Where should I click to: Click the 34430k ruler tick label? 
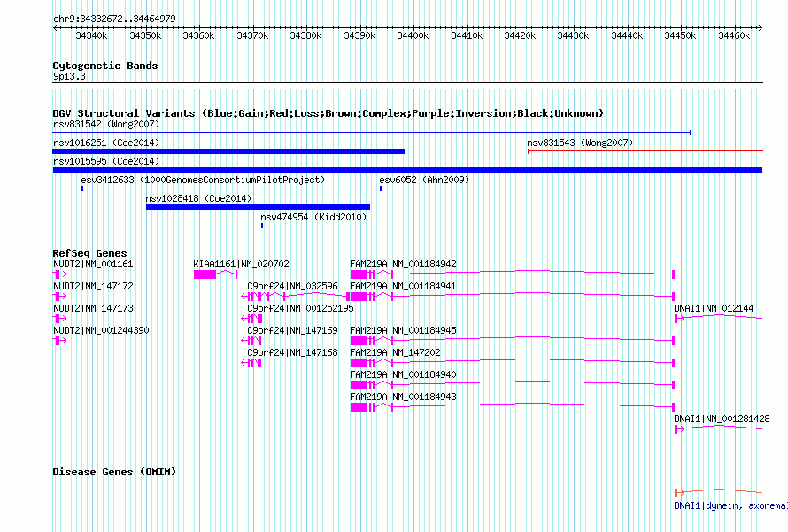[573, 35]
